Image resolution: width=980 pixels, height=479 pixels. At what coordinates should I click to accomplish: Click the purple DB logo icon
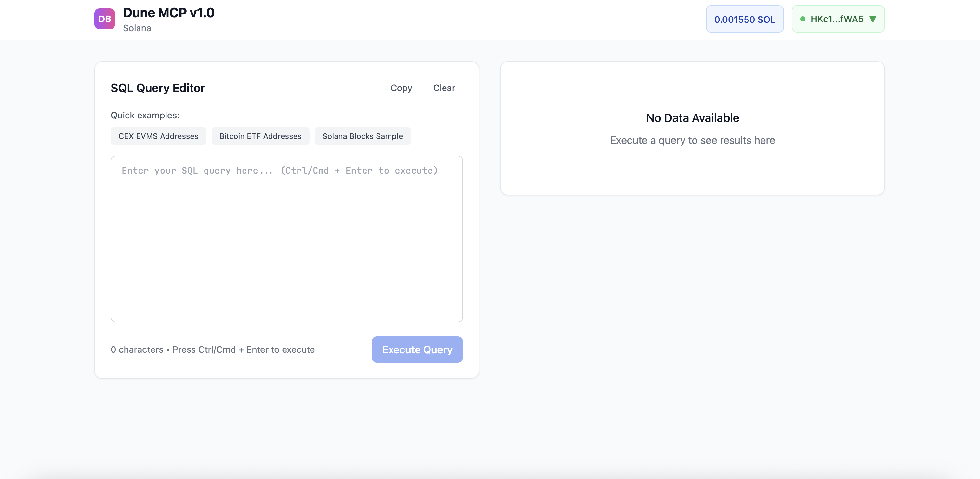pos(105,19)
